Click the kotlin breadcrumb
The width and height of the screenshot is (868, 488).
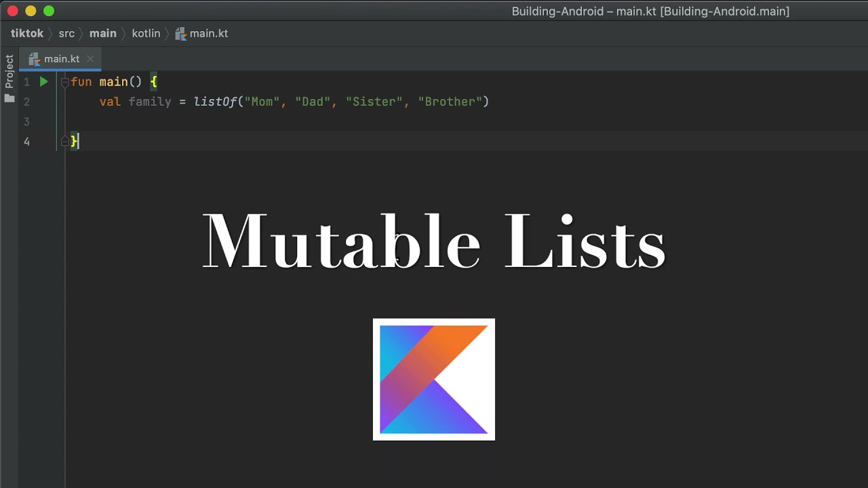click(x=146, y=33)
